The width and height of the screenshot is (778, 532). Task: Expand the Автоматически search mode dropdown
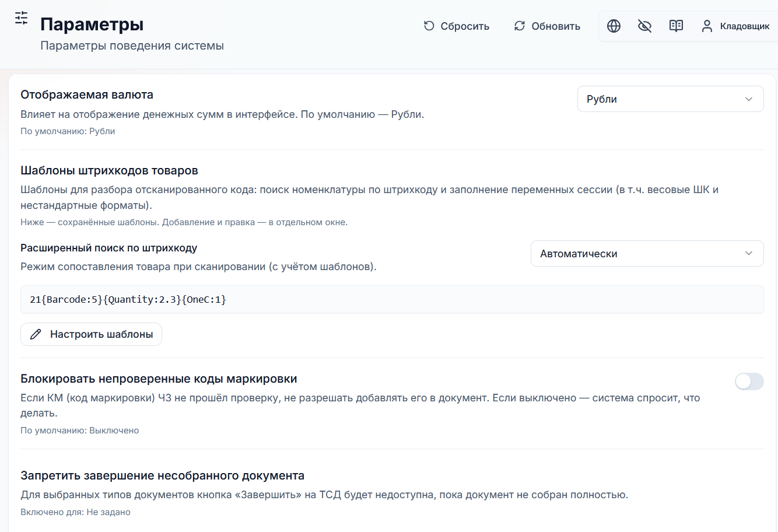pos(647,254)
